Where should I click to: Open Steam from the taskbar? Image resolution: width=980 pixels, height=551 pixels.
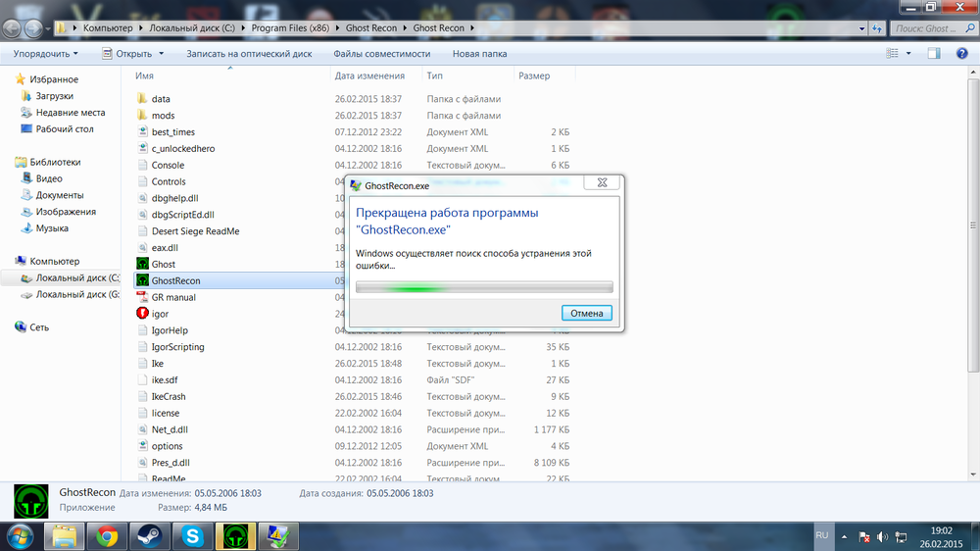tap(149, 535)
